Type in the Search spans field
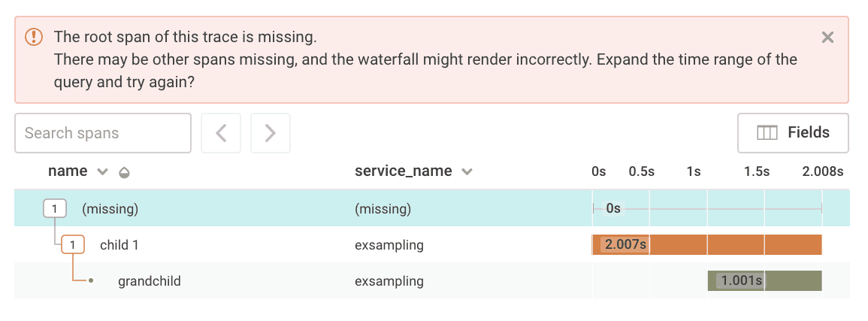Viewport: 868px width, 321px height. (x=103, y=133)
